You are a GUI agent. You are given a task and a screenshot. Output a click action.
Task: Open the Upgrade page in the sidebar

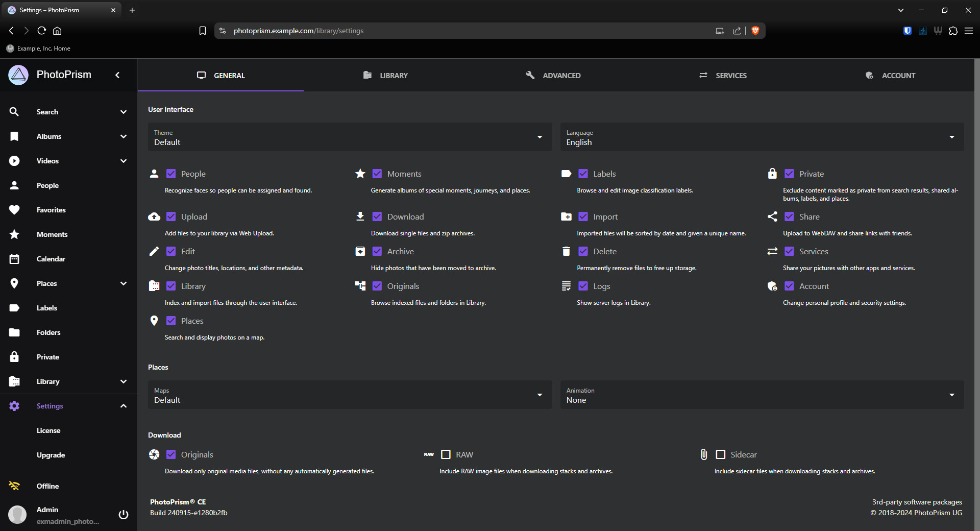click(x=51, y=455)
